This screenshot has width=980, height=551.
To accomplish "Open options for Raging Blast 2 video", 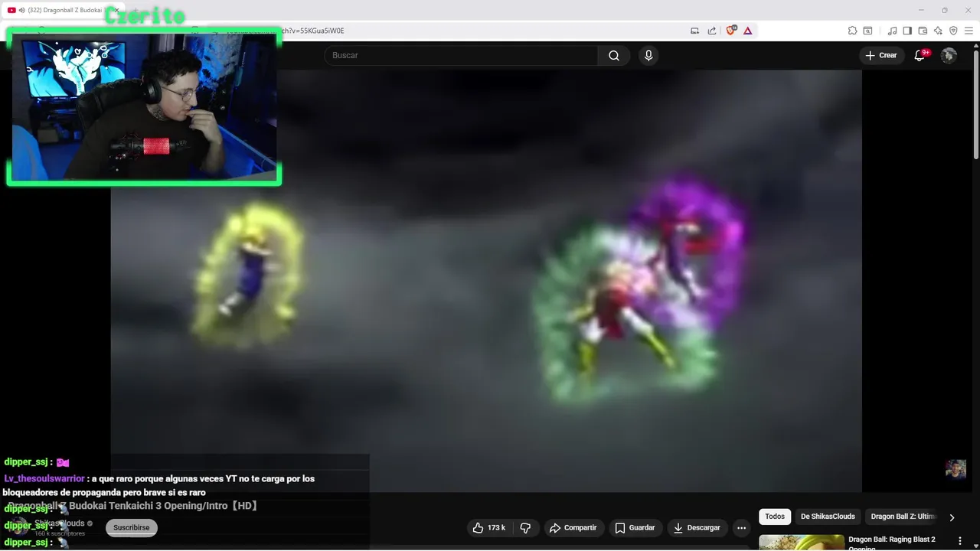I will [960, 541].
